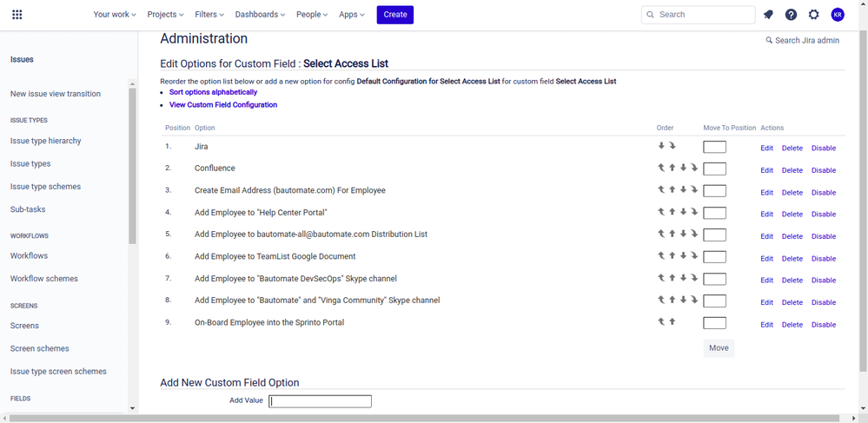Move Confluence option down one position
This screenshot has height=423, width=868.
click(x=683, y=168)
